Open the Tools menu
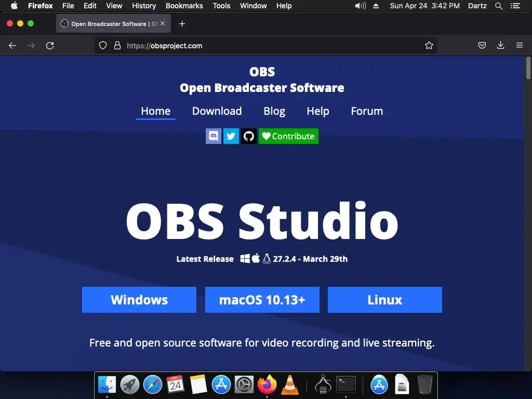 (x=221, y=6)
